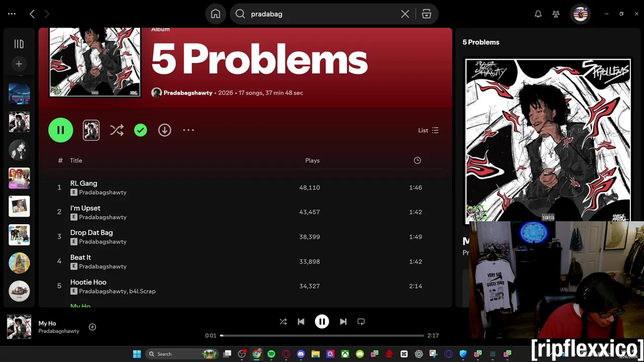Open Pradabagshawty link under RL Gang
The height and width of the screenshot is (362, 644).
[x=103, y=193]
